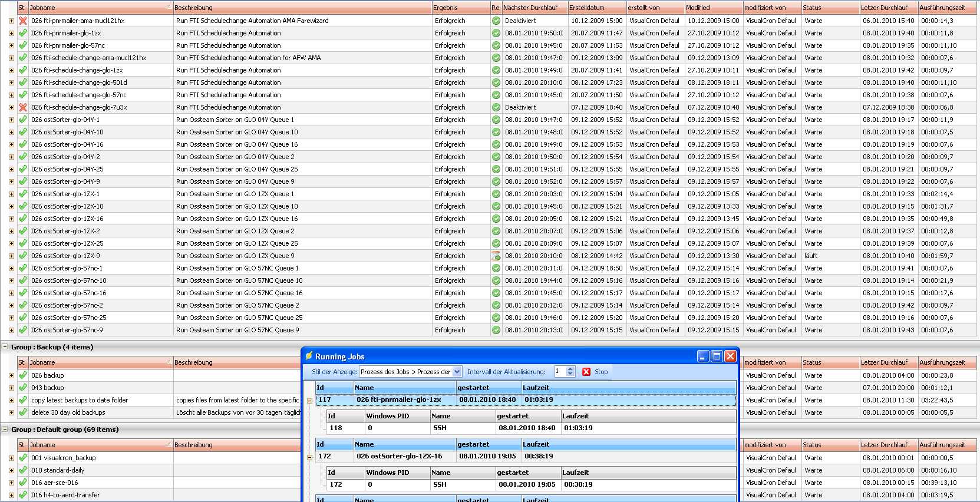Viewport: 980px width, 502px height.
Task: Sort by Nächster Durchlauf column header
Action: pos(533,8)
